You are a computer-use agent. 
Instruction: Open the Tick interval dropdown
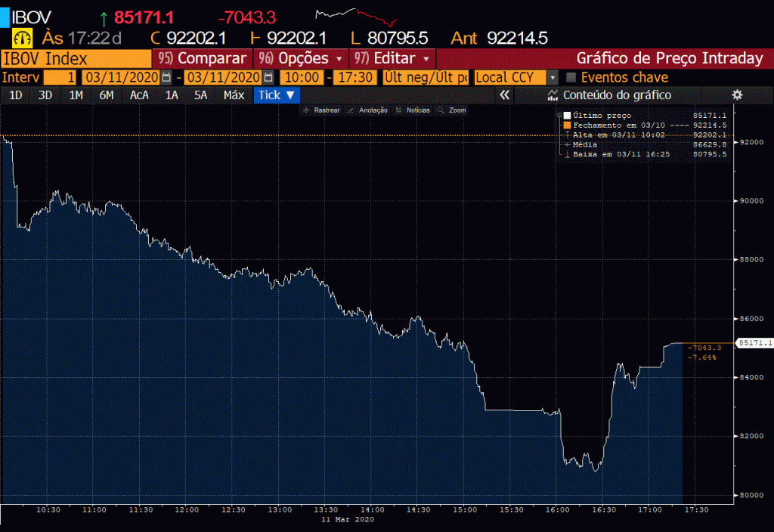pyautogui.click(x=277, y=94)
